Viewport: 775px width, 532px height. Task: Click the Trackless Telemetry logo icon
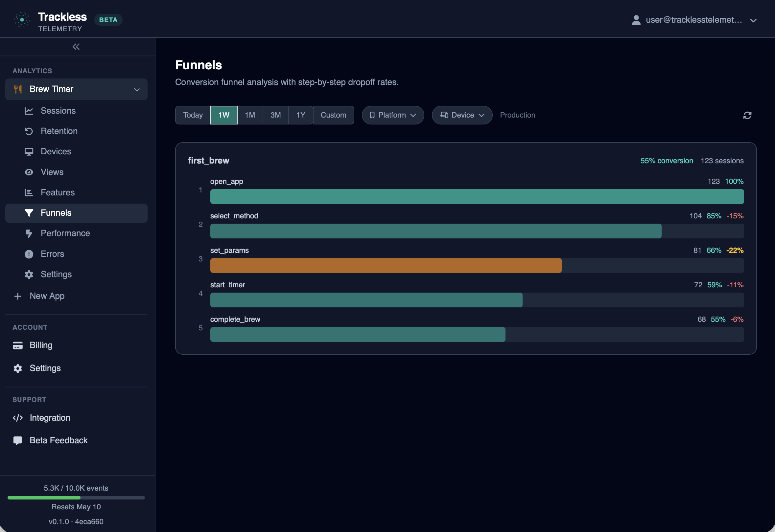pyautogui.click(x=22, y=20)
